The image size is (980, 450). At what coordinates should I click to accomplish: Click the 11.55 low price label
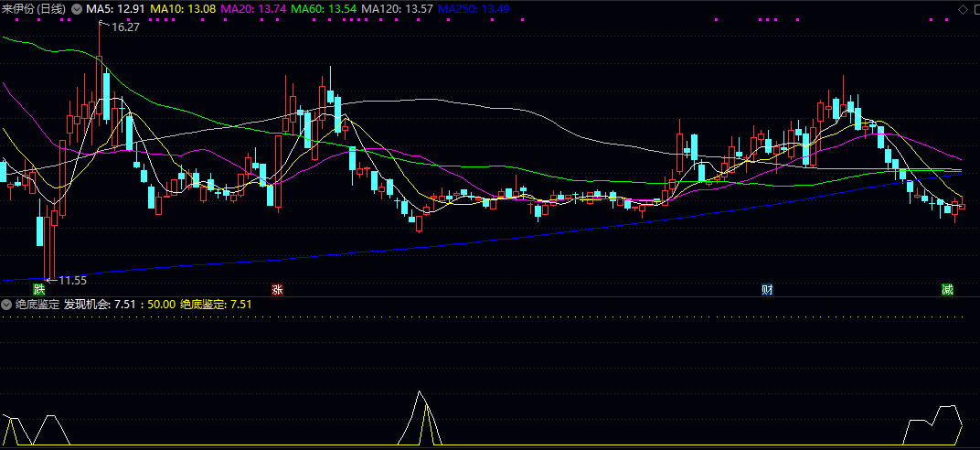pos(72,280)
